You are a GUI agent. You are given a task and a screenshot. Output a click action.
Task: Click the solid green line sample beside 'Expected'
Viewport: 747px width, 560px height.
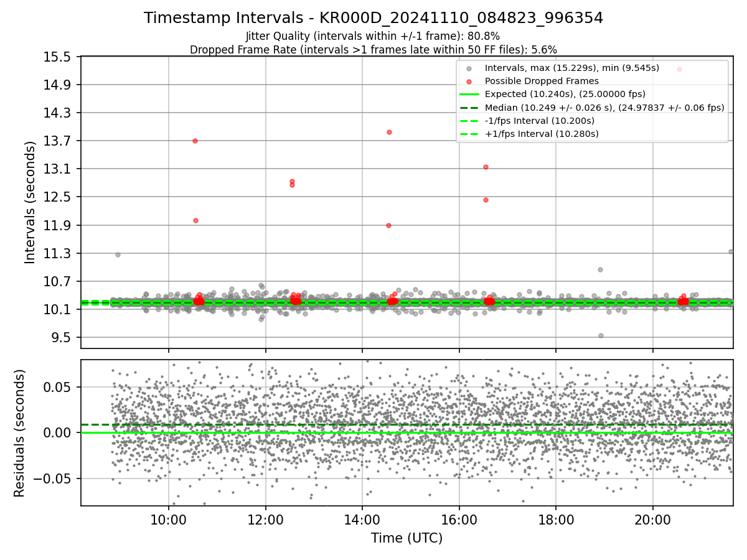click(x=469, y=95)
